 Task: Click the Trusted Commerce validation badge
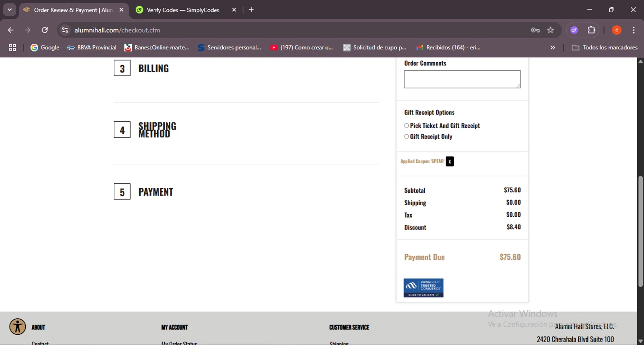pos(423,288)
